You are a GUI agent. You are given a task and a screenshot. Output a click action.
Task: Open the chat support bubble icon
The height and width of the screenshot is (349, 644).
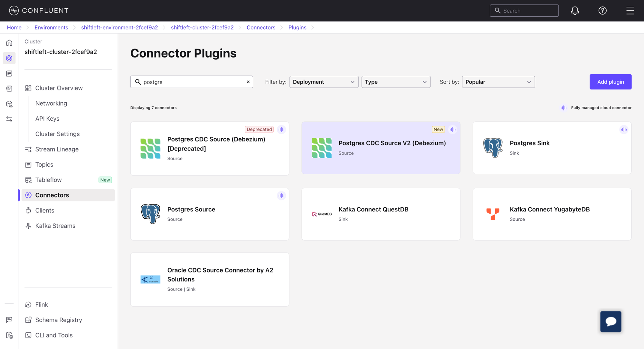coord(611,321)
